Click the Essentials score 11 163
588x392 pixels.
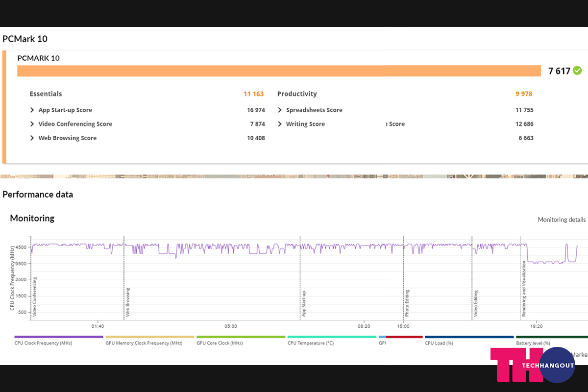[x=254, y=94]
